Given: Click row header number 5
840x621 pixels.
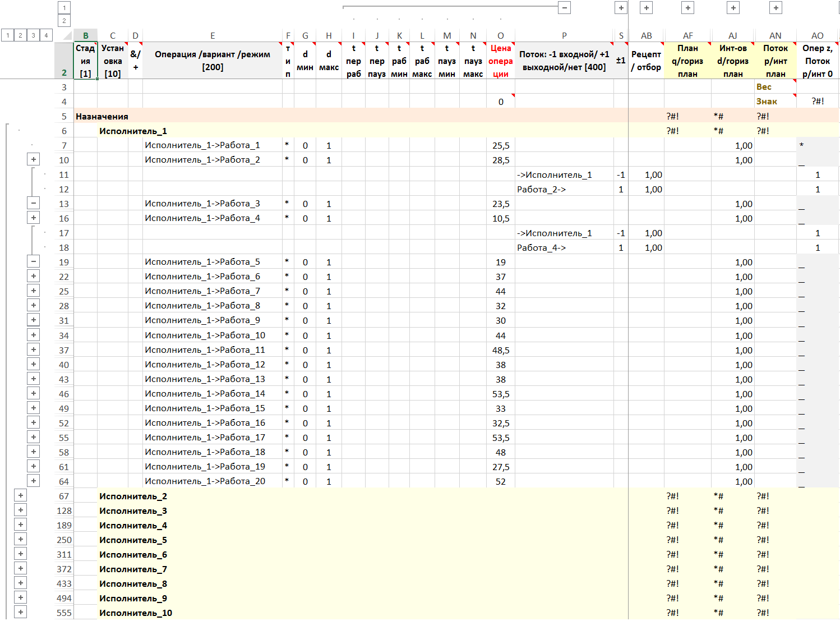Looking at the screenshot, I should coord(64,117).
